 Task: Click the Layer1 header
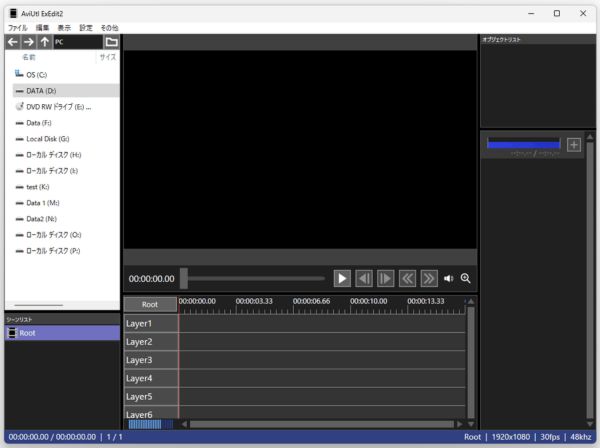point(151,324)
